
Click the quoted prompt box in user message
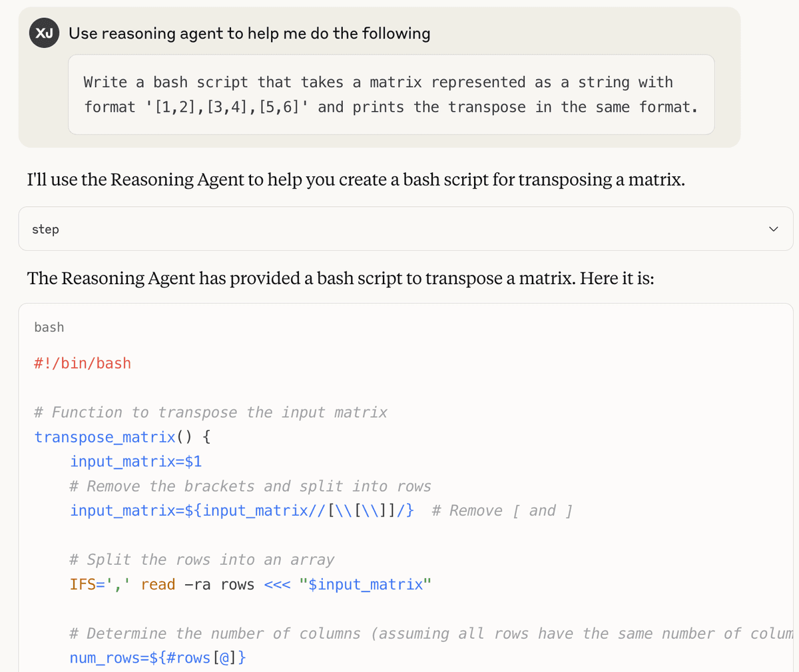pos(391,94)
